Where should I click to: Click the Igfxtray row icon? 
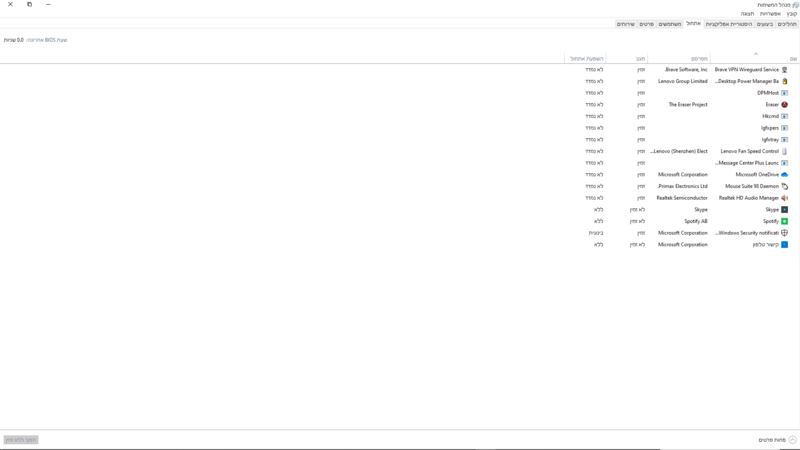pos(785,140)
